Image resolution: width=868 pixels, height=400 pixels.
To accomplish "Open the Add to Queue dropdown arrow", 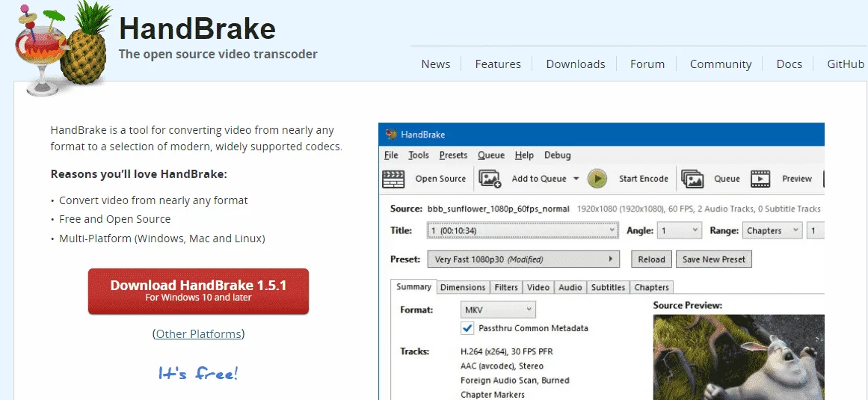I will tap(576, 179).
